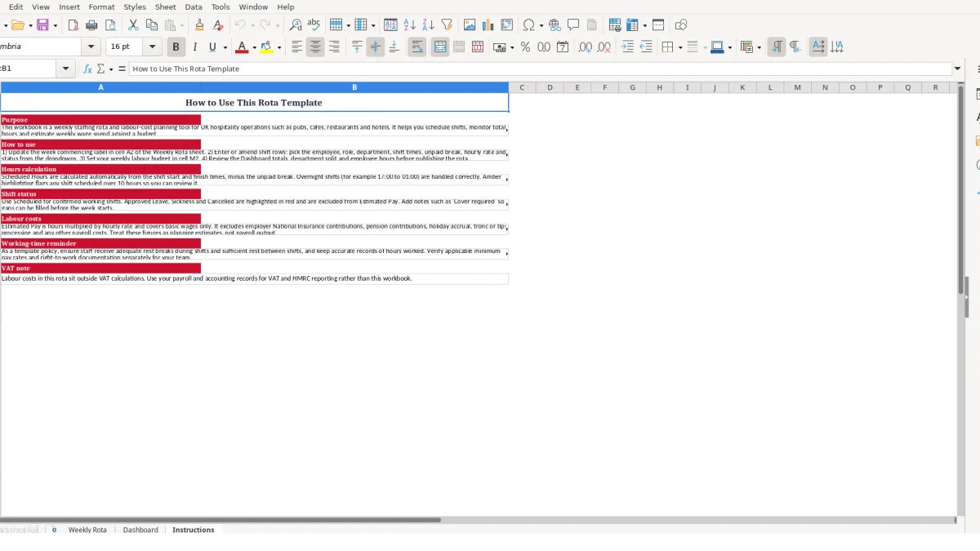Image resolution: width=980 pixels, height=551 pixels.
Task: Expand the Name Box dropdown
Action: (66, 69)
